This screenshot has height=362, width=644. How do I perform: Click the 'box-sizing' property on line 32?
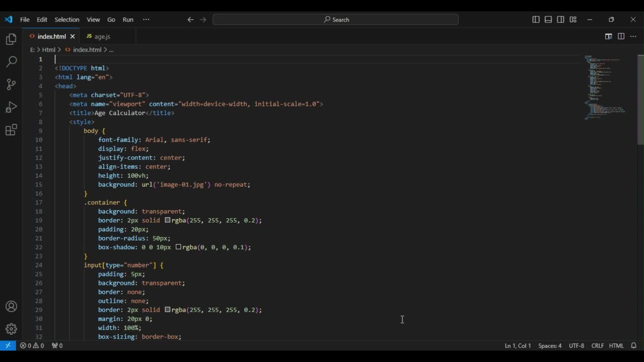pyautogui.click(x=116, y=337)
